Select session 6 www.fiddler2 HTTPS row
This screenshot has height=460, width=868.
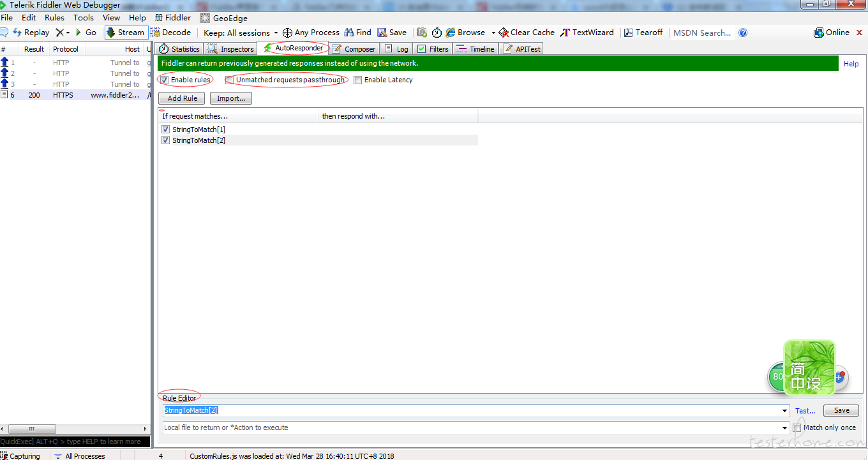(x=75, y=95)
